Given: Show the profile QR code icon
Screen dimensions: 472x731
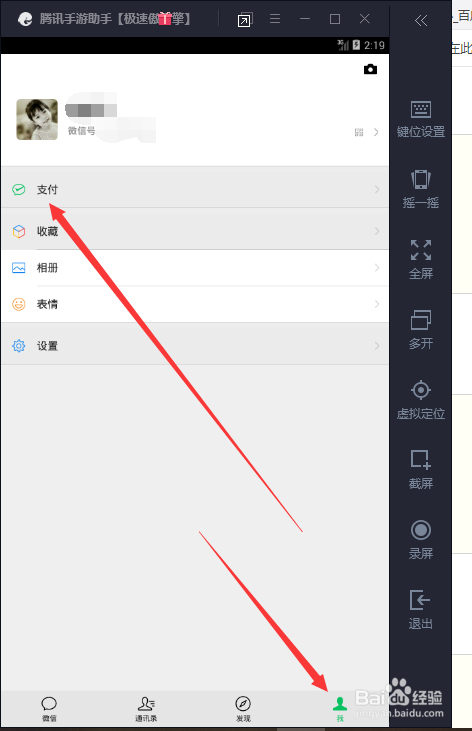Looking at the screenshot, I should (x=359, y=132).
